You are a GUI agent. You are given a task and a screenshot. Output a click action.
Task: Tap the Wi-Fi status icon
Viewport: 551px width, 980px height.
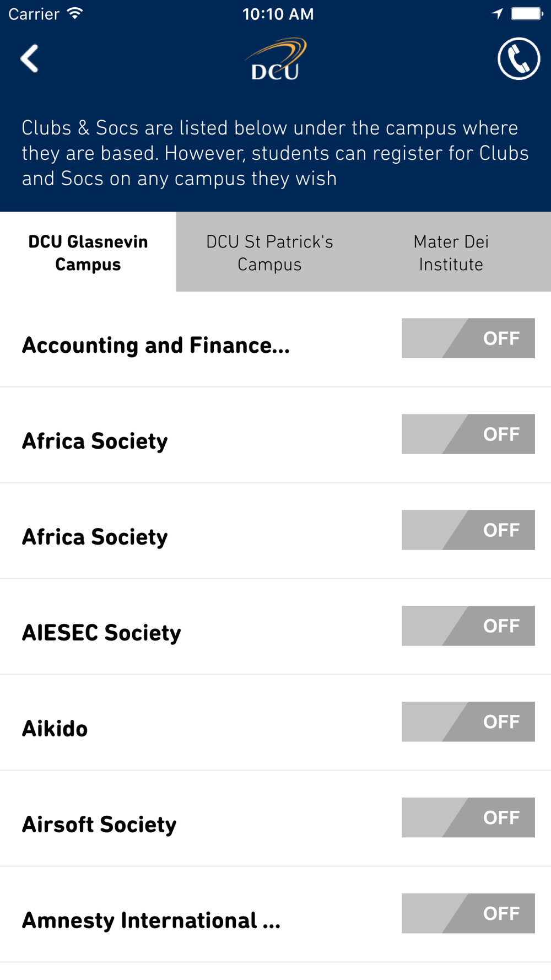pyautogui.click(x=75, y=14)
